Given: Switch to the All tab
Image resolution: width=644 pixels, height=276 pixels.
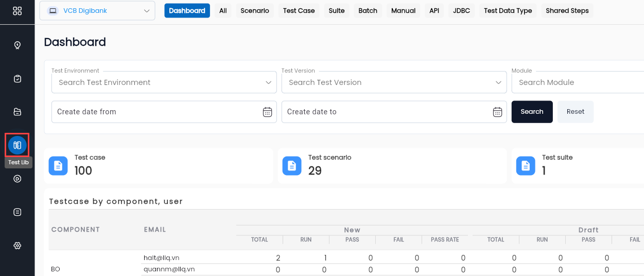Looking at the screenshot, I should [x=223, y=11].
